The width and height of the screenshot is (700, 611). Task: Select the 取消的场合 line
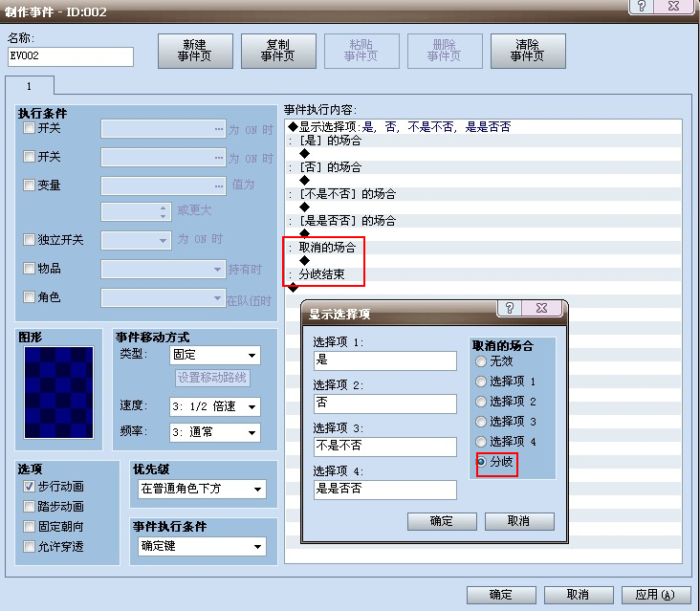[483, 248]
